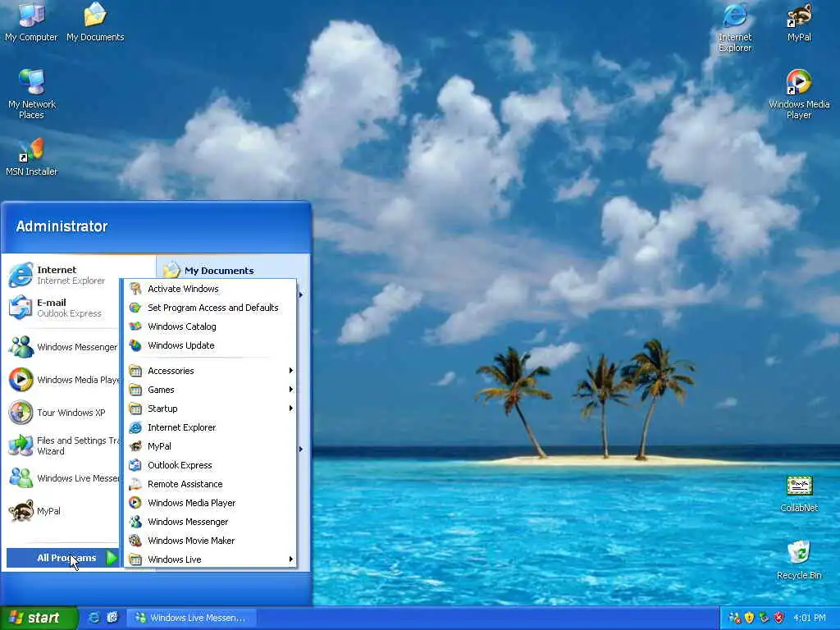840x630 pixels.
Task: Start Tour Windows XP
Action: point(62,413)
